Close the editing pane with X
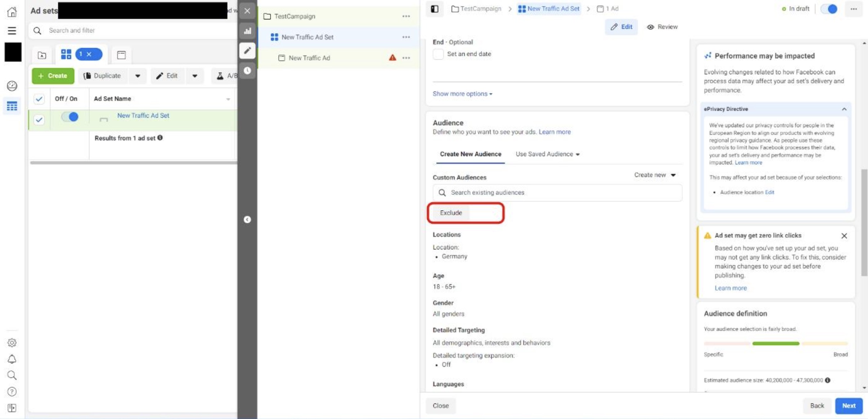 pos(247,11)
